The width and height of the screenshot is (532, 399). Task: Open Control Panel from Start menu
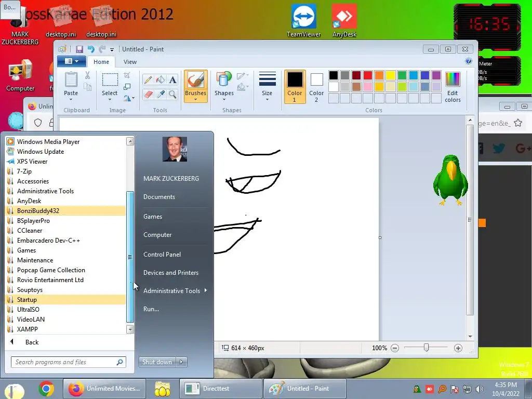(162, 255)
